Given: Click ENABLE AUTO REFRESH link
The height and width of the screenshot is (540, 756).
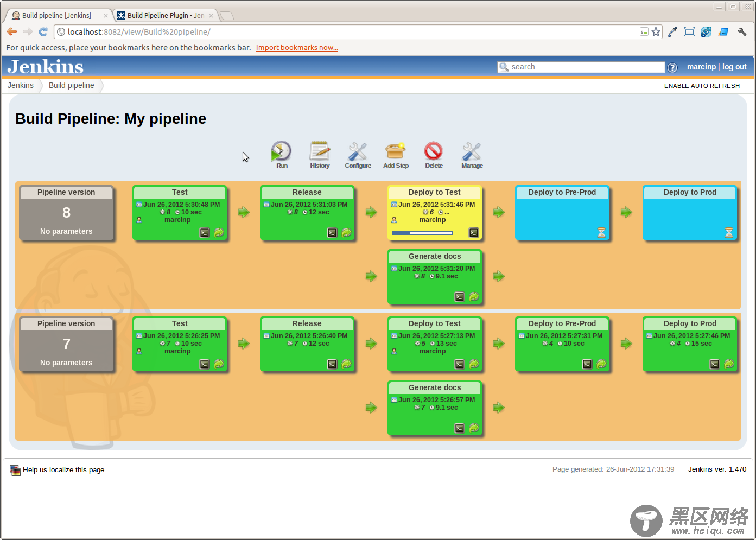Looking at the screenshot, I should click(702, 86).
